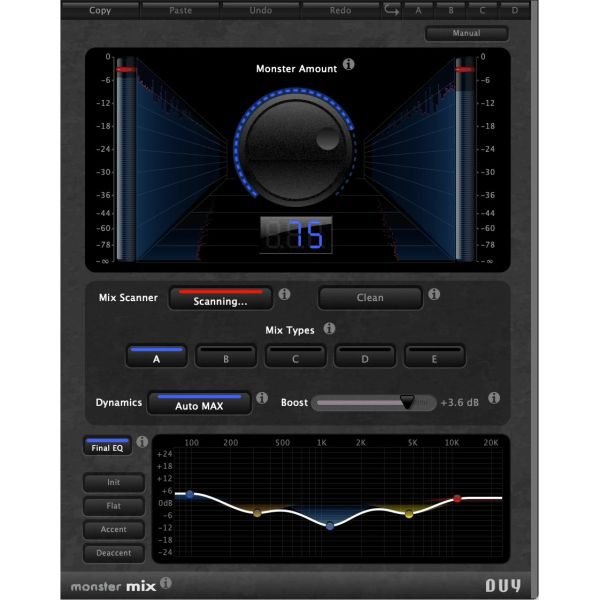This screenshot has height=600, width=600.
Task: Select preset slot A in top toolbar
Action: tap(418, 10)
